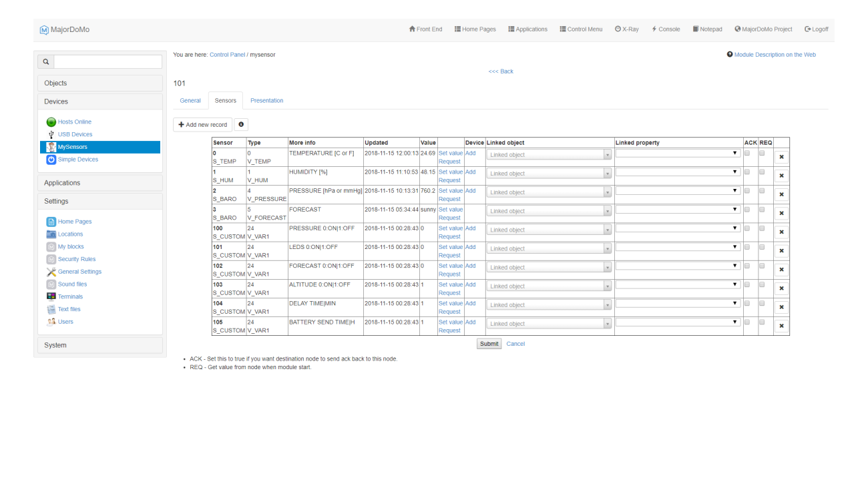868x488 pixels.
Task: Open Simple Devices power icon entry
Action: 51,160
